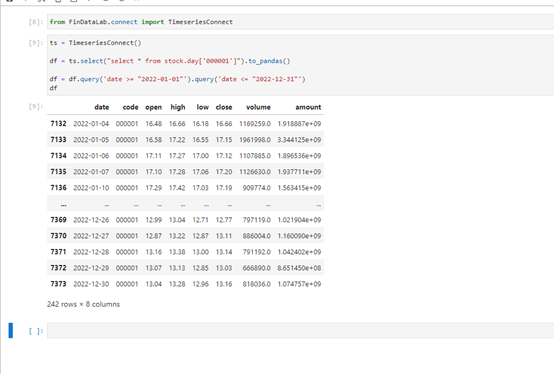This screenshot has height=374, width=554.
Task: Select row index 7369
Action: pyautogui.click(x=58, y=220)
